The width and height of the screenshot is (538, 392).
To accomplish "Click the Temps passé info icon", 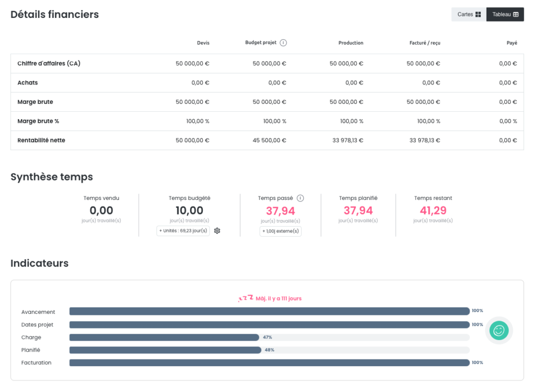I will pyautogui.click(x=301, y=198).
